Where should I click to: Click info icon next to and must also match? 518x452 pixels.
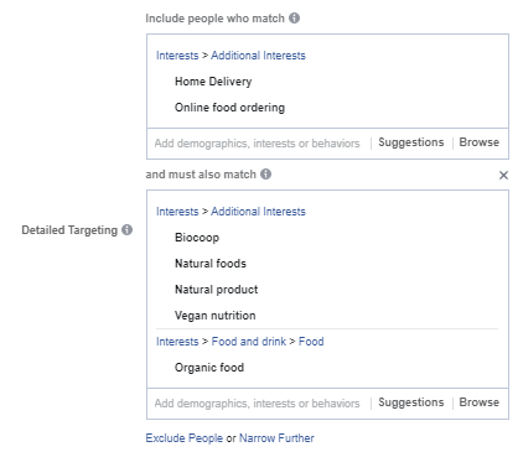point(266,174)
